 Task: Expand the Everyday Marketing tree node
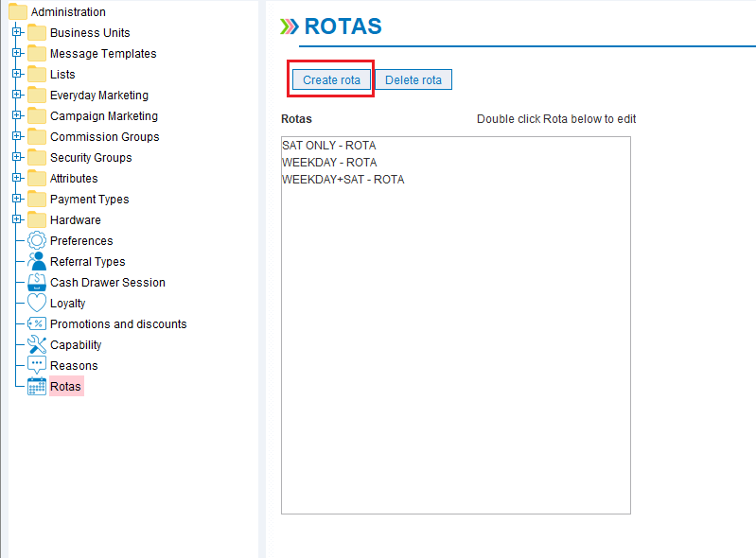(x=16, y=94)
